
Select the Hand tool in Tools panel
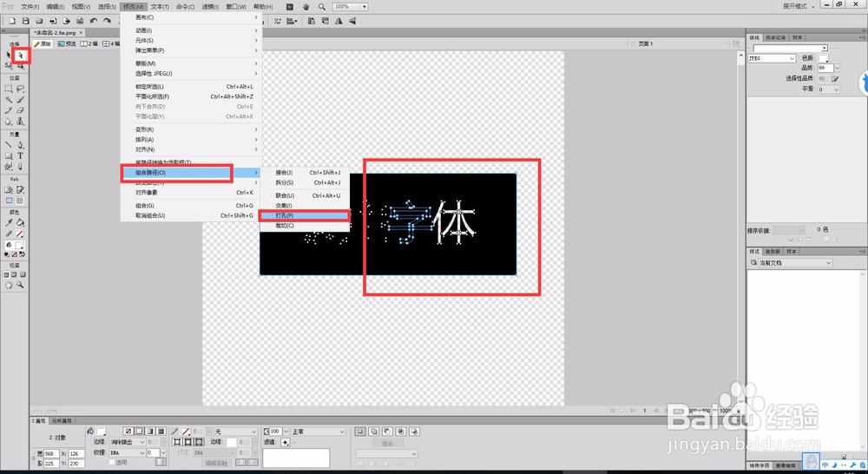coord(9,285)
